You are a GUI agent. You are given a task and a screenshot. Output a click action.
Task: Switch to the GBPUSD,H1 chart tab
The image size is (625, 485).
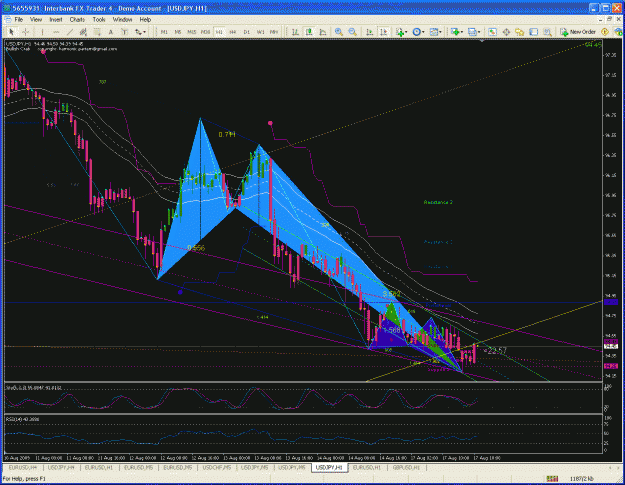click(x=406, y=467)
